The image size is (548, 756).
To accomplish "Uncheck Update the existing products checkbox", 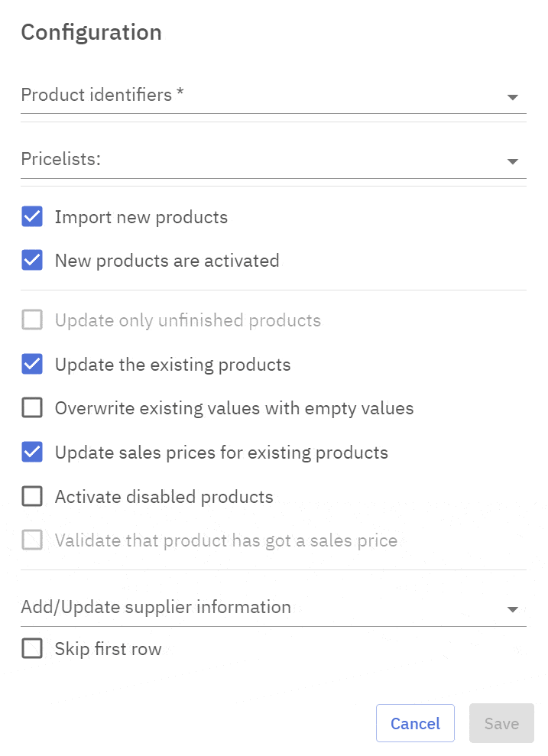I will [32, 365].
